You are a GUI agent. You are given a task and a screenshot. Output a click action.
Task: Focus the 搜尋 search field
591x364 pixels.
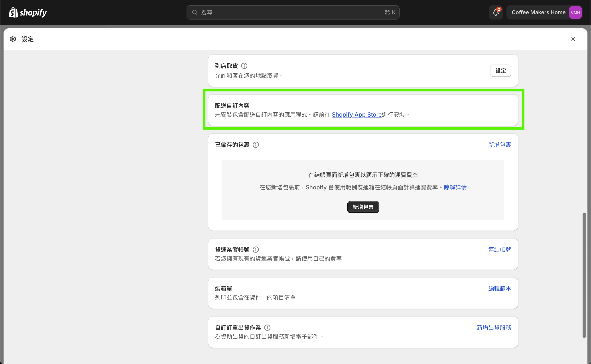click(293, 12)
